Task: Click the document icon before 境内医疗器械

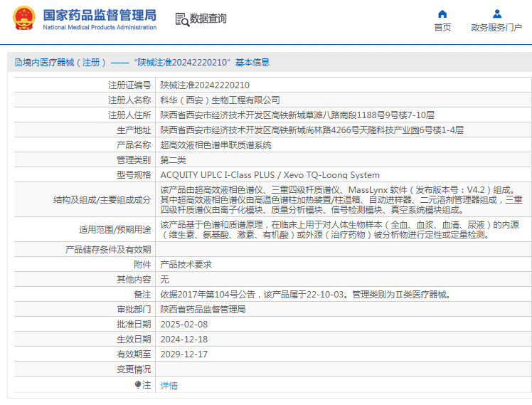Action: 18,63
